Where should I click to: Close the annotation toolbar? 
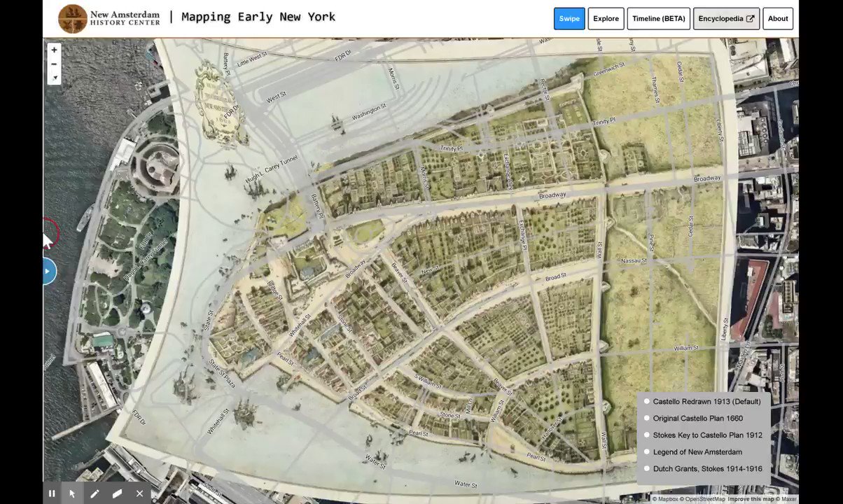click(x=139, y=493)
